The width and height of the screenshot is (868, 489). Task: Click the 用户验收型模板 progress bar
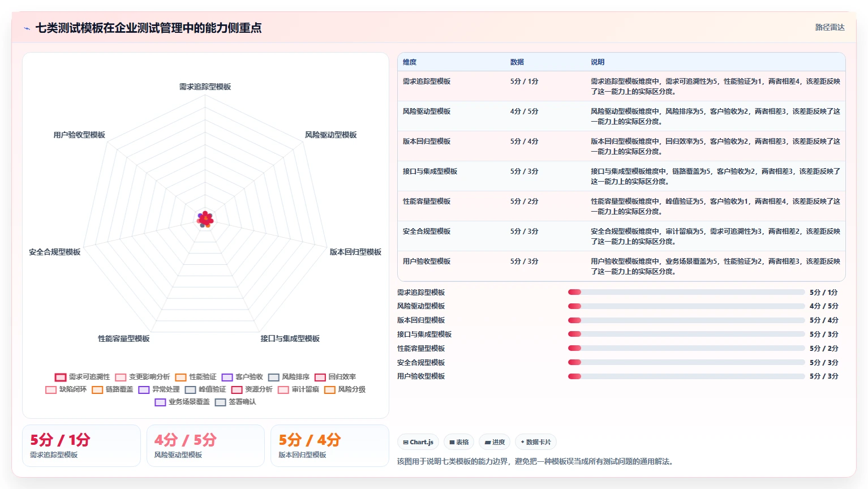[x=686, y=376]
